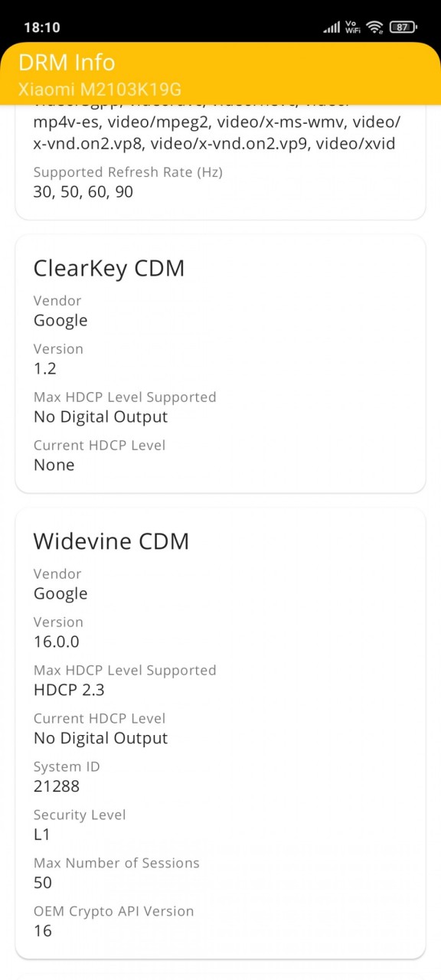The height and width of the screenshot is (980, 441).
Task: Tap the WiFi icon in status bar
Action: 374,28
